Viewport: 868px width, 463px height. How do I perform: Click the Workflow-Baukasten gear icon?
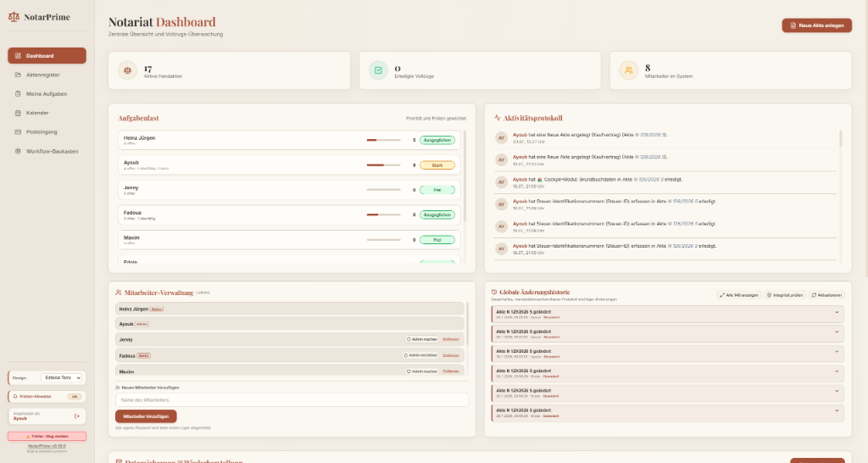pos(18,151)
